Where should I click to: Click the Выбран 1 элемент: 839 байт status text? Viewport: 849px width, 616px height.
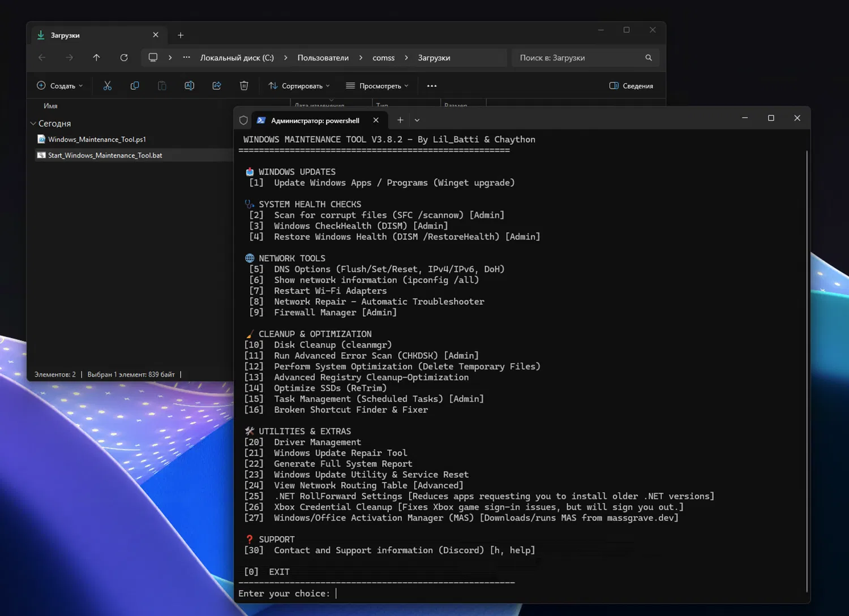click(x=131, y=374)
